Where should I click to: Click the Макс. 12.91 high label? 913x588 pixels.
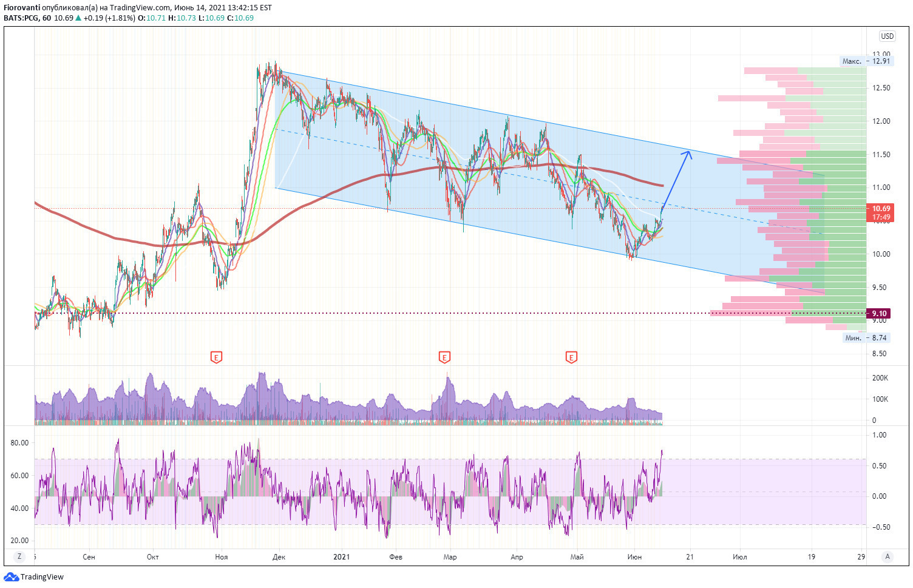866,61
